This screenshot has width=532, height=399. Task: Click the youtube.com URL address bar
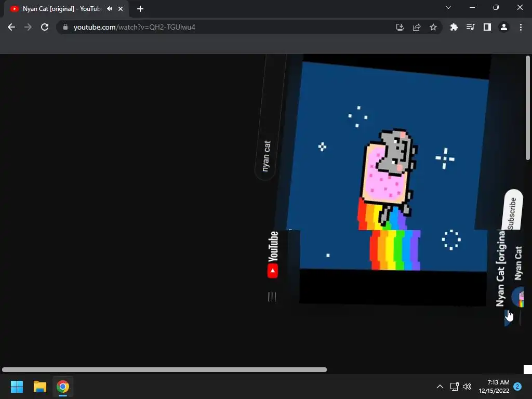click(224, 27)
